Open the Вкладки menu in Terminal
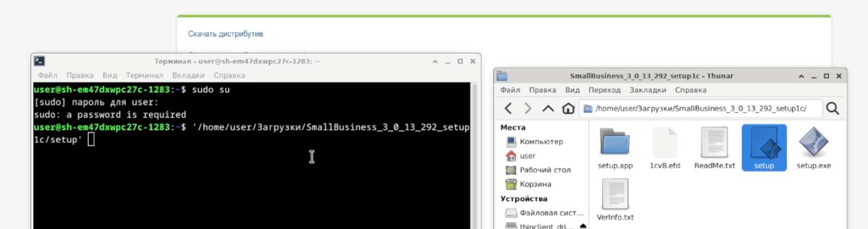Image resolution: width=868 pixels, height=229 pixels. 188,75
